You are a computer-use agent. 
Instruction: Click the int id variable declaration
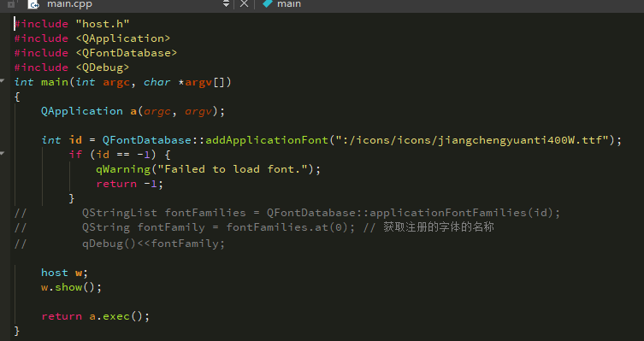(x=62, y=140)
